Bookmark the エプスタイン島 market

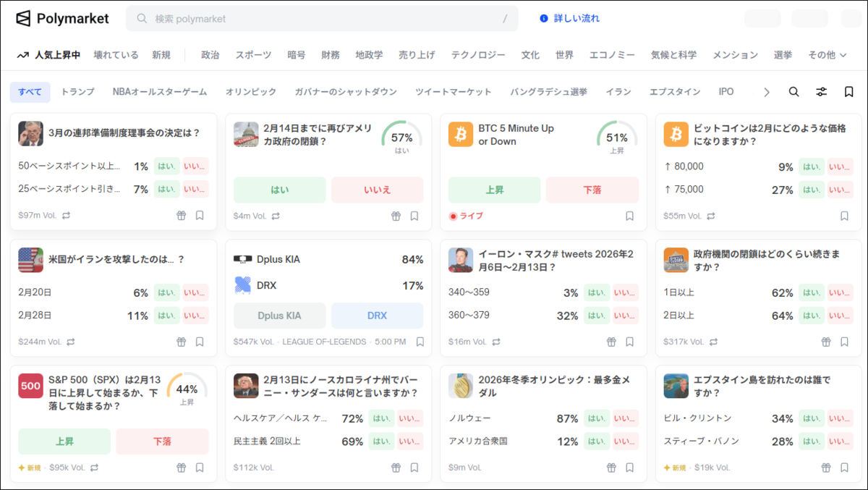tap(844, 468)
